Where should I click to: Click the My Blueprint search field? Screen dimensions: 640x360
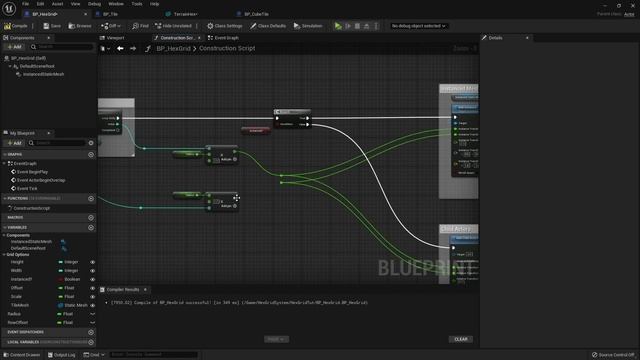[57, 143]
